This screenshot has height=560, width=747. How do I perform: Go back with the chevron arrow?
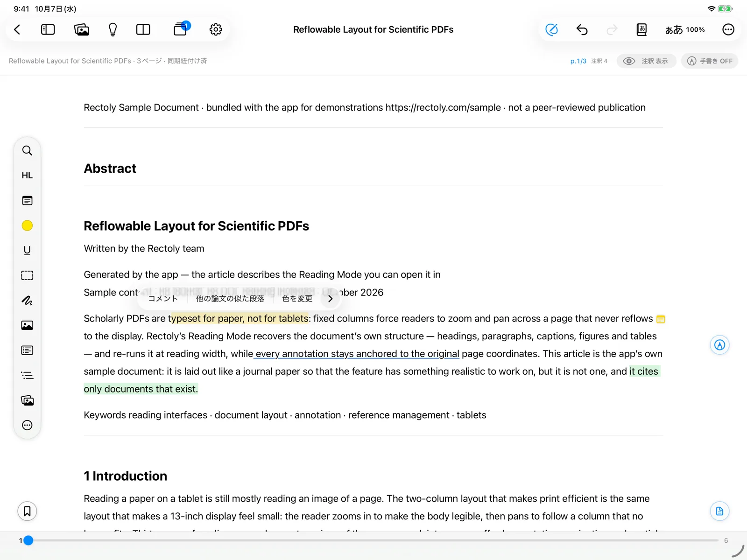point(17,29)
